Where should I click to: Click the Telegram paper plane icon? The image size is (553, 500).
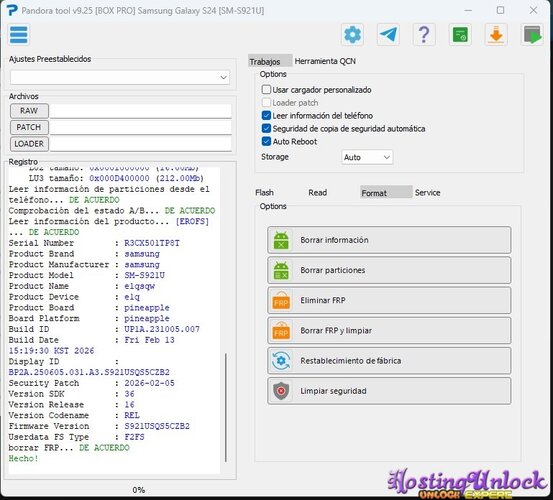tap(388, 35)
